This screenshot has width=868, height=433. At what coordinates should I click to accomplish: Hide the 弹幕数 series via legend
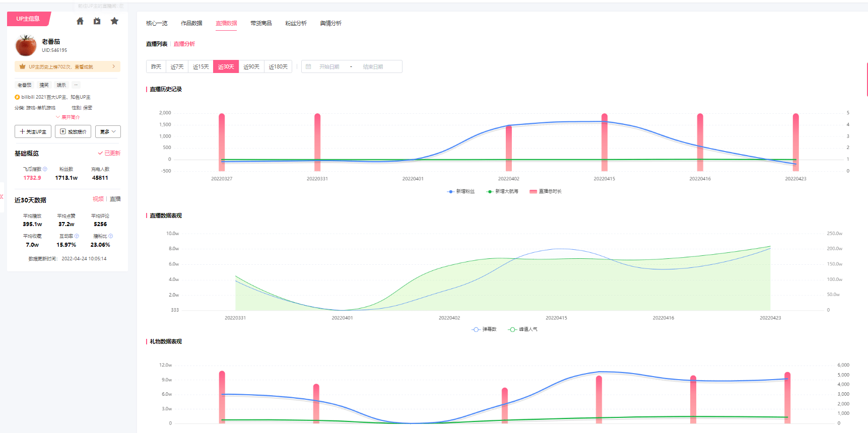click(484, 329)
